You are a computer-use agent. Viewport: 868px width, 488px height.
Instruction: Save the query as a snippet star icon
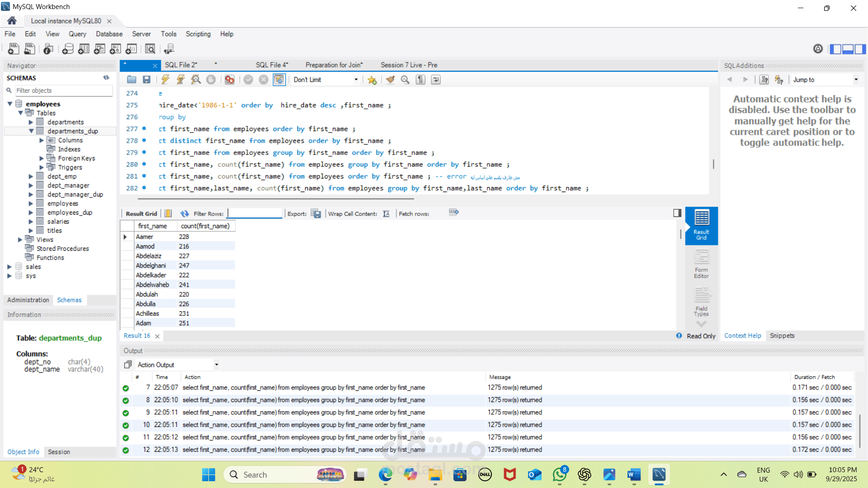coord(372,80)
